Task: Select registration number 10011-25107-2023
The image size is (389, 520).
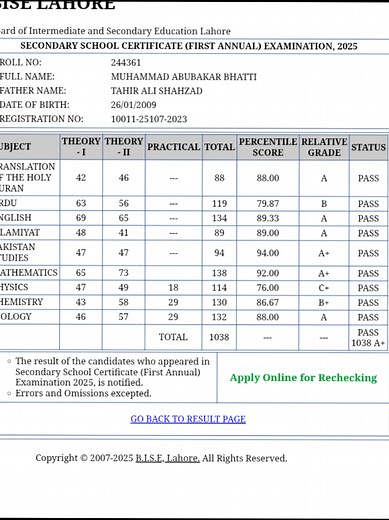Action: 149,119
